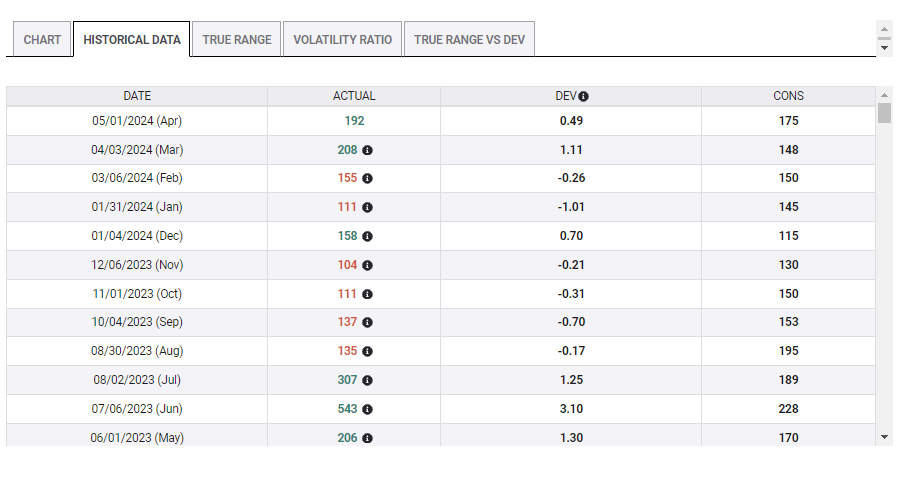901x486 pixels.
Task: Click the tab strip up arrow
Action: (x=884, y=30)
